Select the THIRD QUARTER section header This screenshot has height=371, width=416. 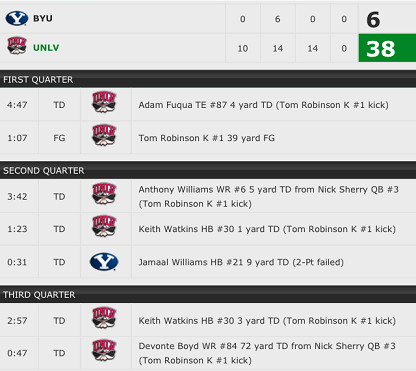point(208,295)
